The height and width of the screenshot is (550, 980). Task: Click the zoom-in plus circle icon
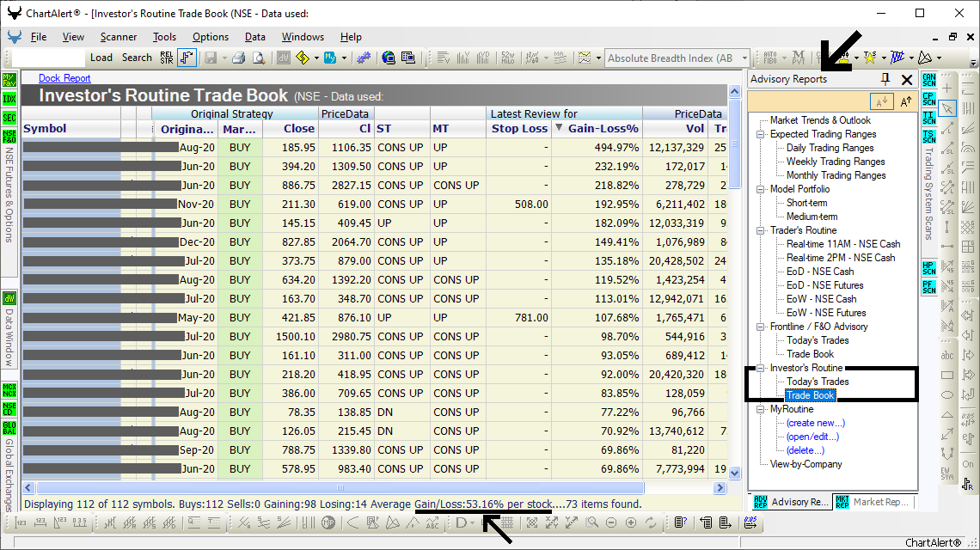631,522
